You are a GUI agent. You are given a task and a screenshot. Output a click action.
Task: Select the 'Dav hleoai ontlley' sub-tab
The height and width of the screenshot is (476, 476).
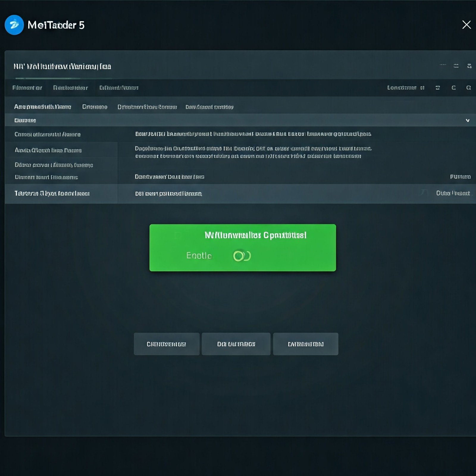tap(209, 107)
